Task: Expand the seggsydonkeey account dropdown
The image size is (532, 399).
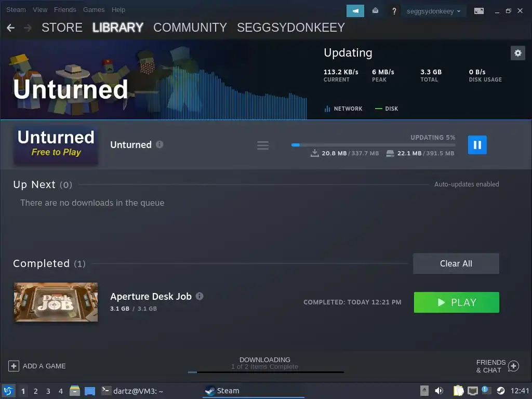Action: click(x=434, y=11)
